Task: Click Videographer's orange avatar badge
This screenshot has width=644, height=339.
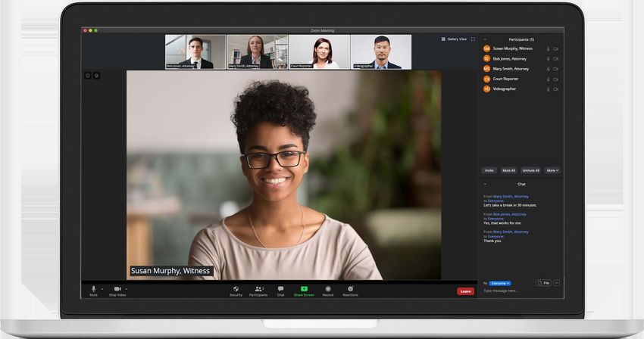Action: pos(486,89)
